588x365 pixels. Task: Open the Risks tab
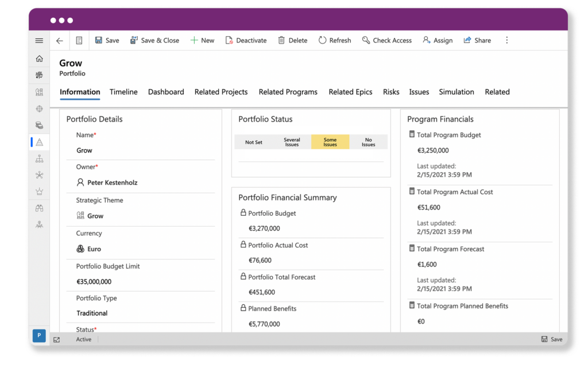391,92
